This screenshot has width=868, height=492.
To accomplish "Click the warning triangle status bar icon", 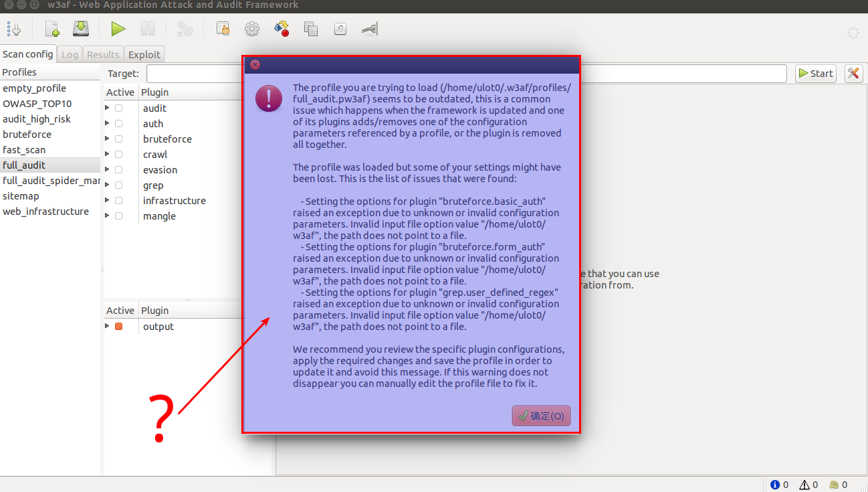I will [x=804, y=485].
